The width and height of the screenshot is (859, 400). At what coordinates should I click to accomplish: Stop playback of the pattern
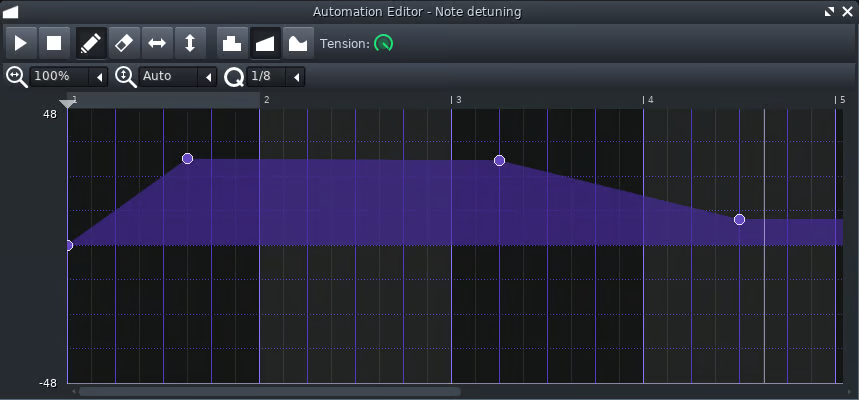coord(54,44)
